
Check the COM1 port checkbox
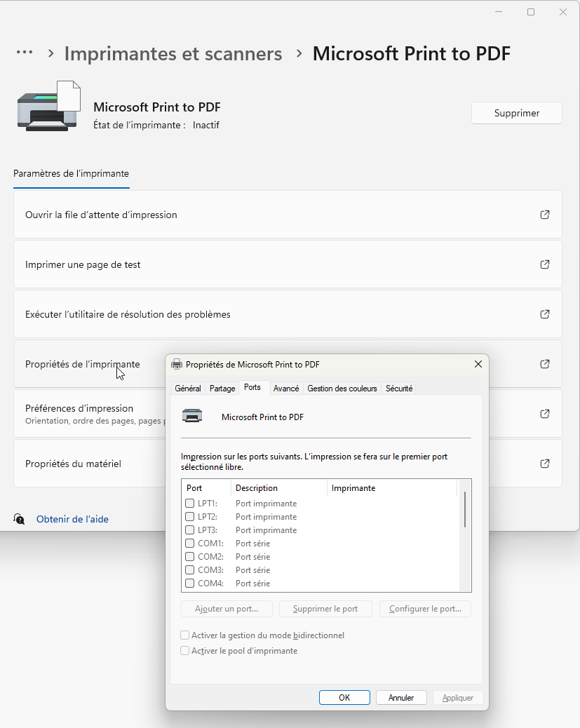click(189, 544)
